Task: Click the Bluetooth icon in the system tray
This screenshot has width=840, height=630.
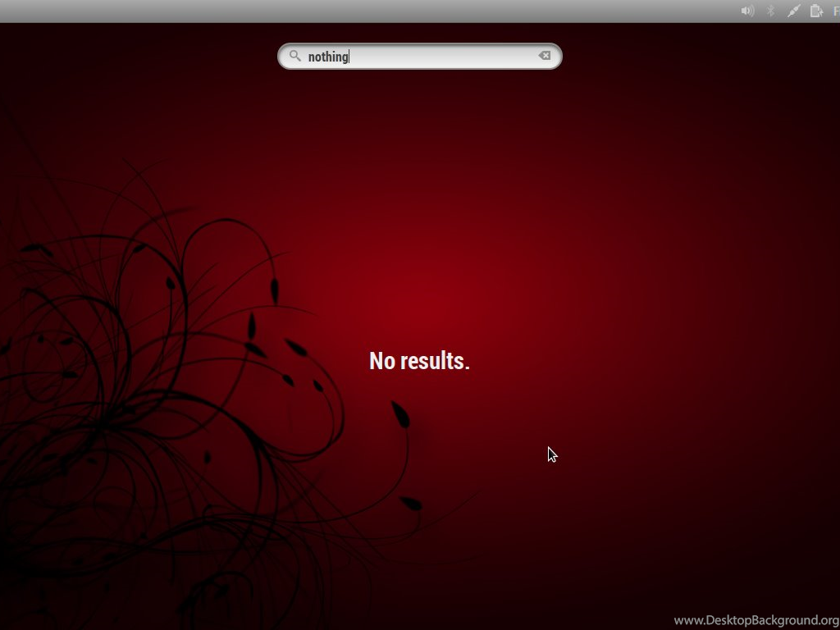Action: [x=770, y=11]
